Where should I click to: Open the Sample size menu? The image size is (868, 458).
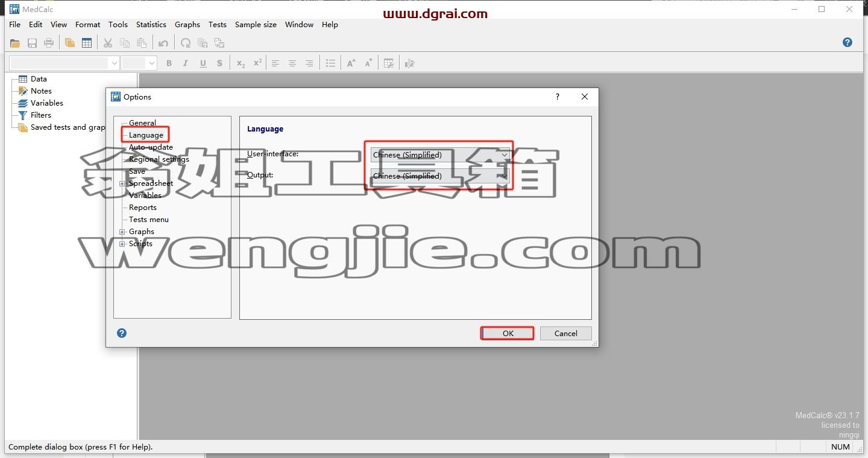(x=256, y=25)
